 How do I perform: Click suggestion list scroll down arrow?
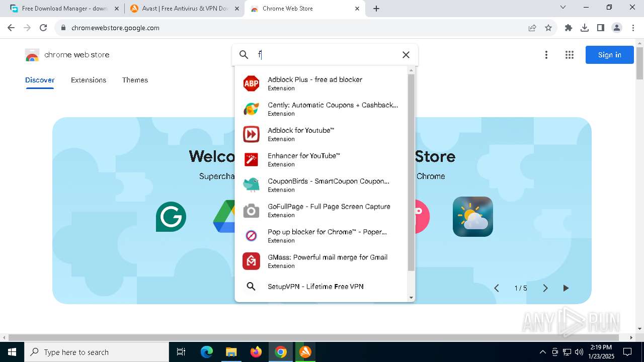411,298
